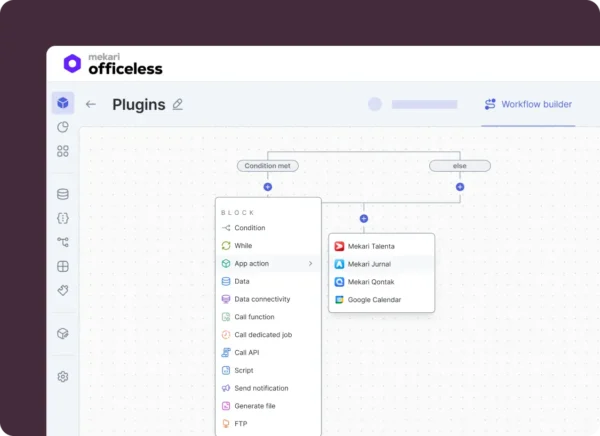Click the Condition met branch label
This screenshot has width=600, height=436.
tap(268, 166)
